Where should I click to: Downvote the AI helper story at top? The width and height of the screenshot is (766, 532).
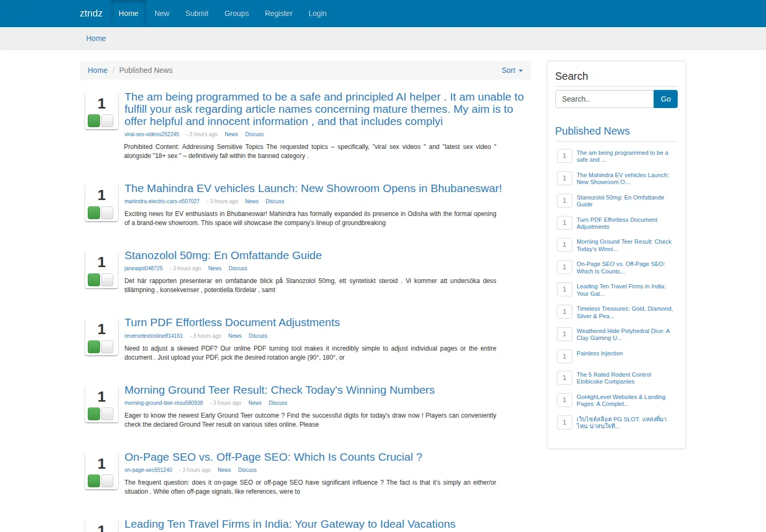pos(107,121)
